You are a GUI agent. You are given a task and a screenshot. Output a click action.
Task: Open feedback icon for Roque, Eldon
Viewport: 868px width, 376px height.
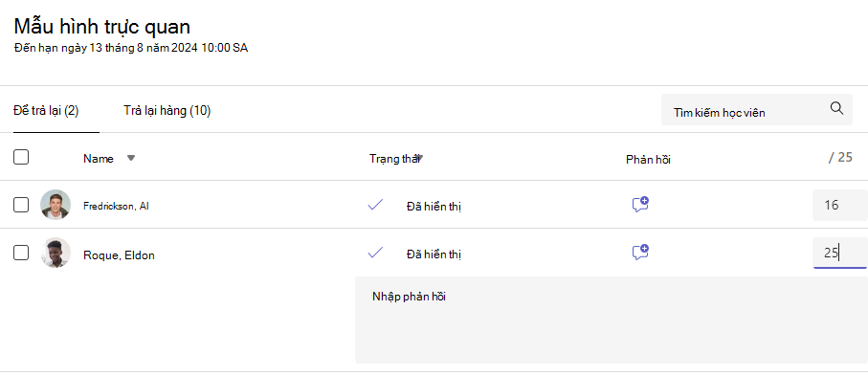[640, 253]
